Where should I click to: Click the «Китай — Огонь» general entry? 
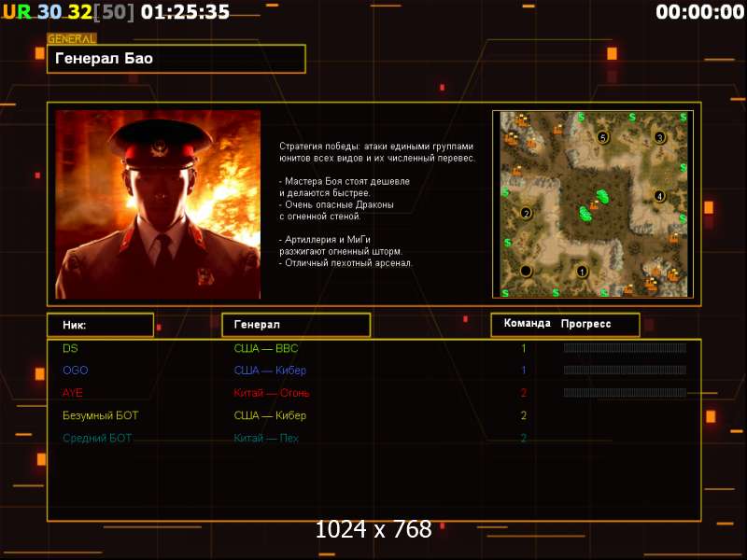coord(272,393)
